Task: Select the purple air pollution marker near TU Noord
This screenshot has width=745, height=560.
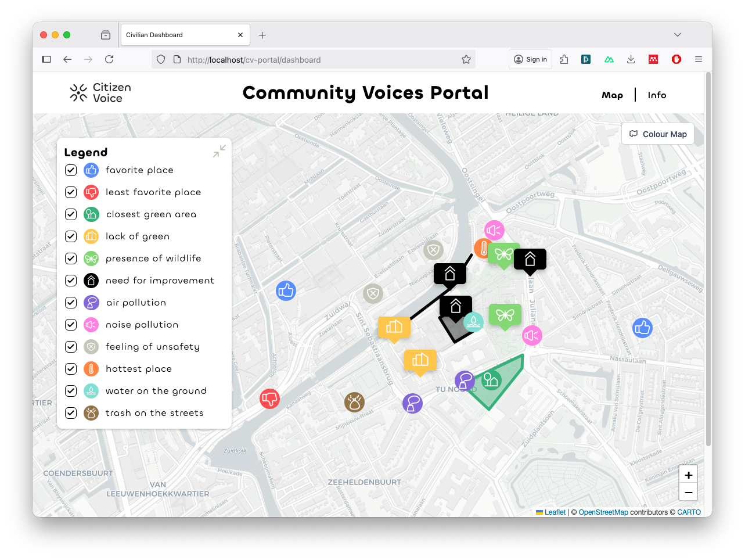Action: (x=465, y=380)
